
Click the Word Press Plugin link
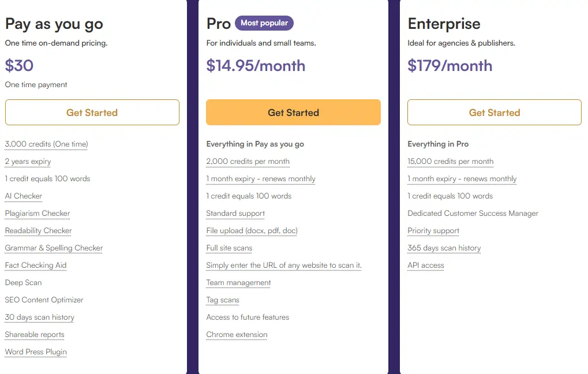[35, 352]
